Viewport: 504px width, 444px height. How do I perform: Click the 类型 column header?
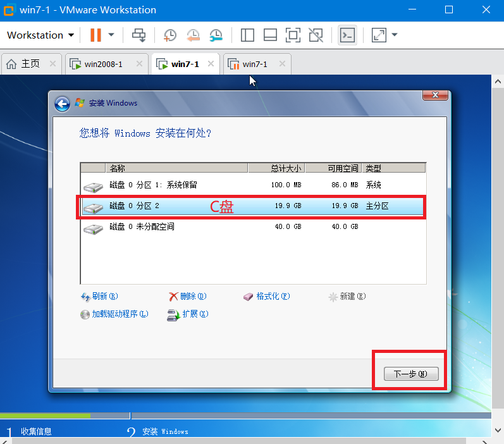(x=394, y=168)
